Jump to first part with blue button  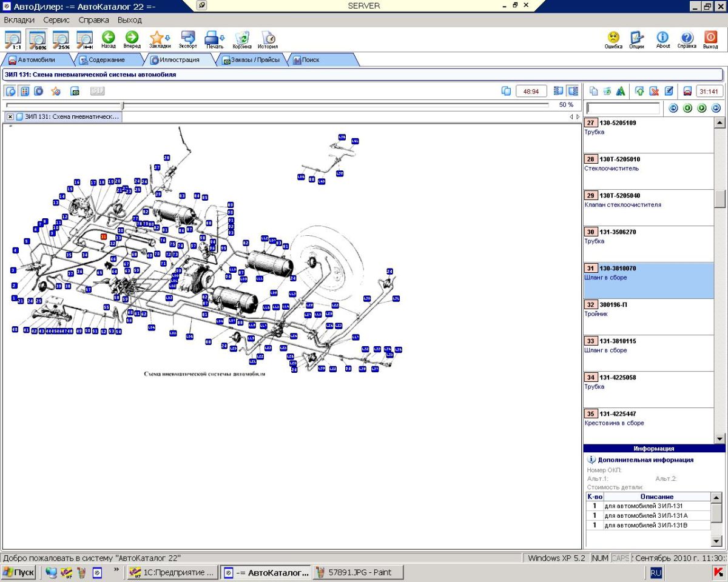[673, 108]
